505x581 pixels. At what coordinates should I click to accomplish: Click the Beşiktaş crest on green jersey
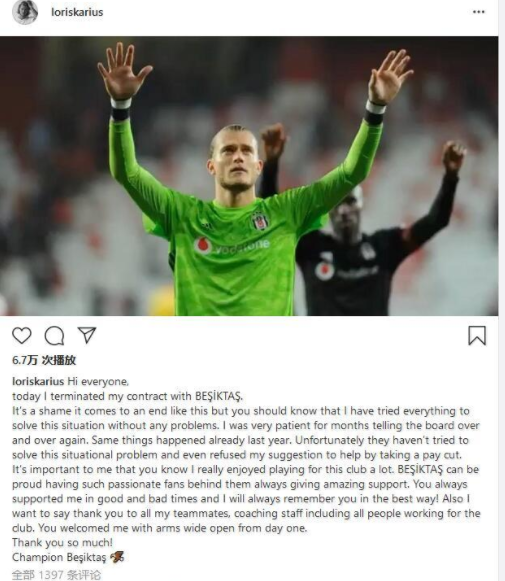click(x=260, y=221)
